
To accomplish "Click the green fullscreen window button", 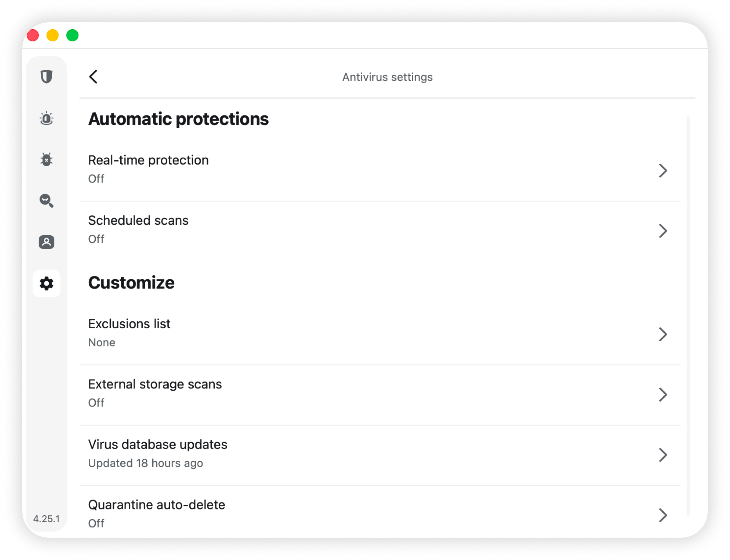I will click(72, 35).
